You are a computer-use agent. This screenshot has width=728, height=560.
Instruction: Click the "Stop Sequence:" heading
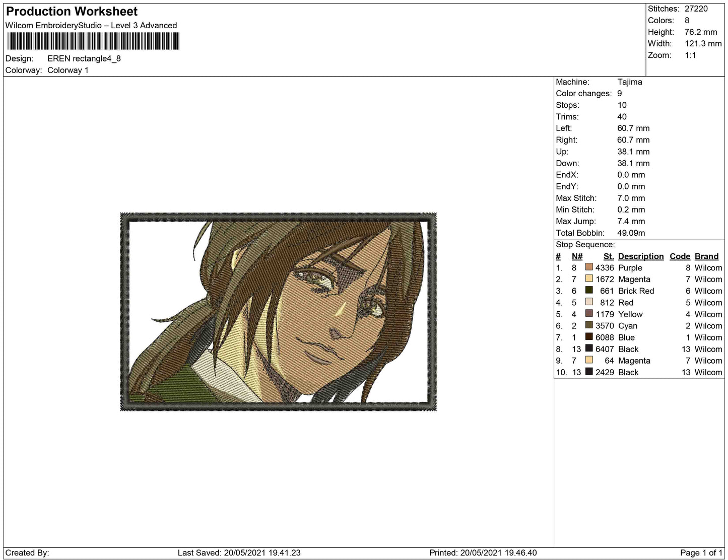click(585, 244)
